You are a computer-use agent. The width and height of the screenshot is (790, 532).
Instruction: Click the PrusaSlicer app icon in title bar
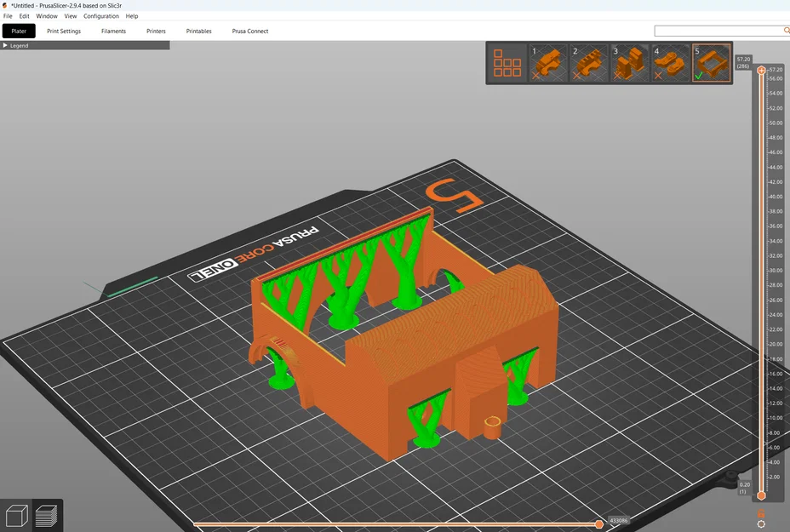4,5
